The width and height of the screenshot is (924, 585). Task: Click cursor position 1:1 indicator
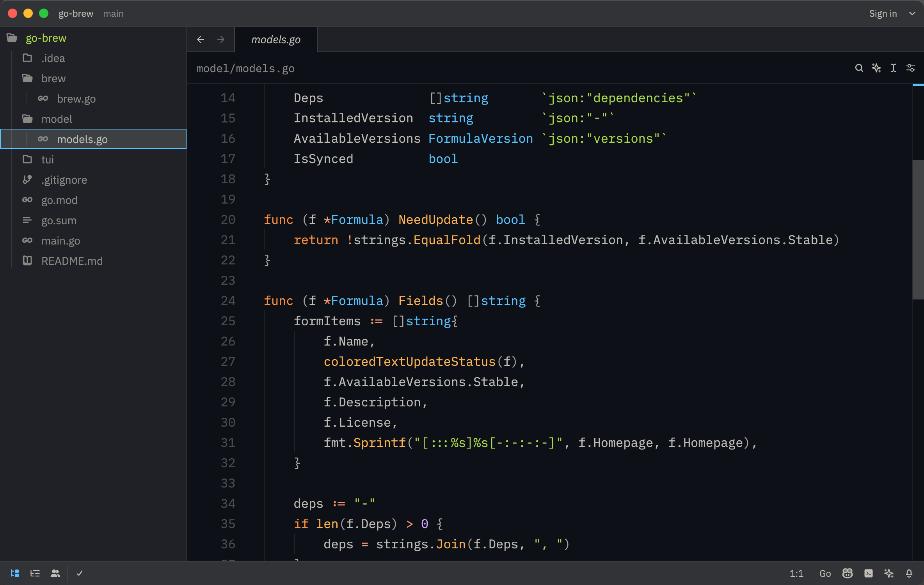click(x=796, y=573)
